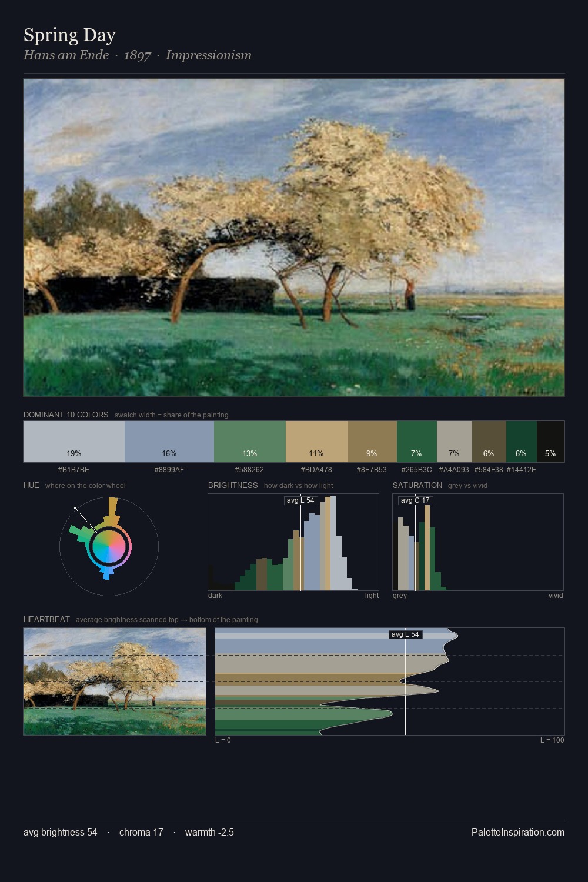Click the 'HUE' section heading
588x882 pixels.
[31, 485]
